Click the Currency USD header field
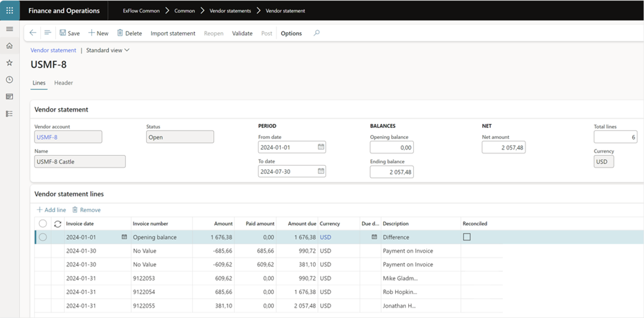 [x=604, y=162]
